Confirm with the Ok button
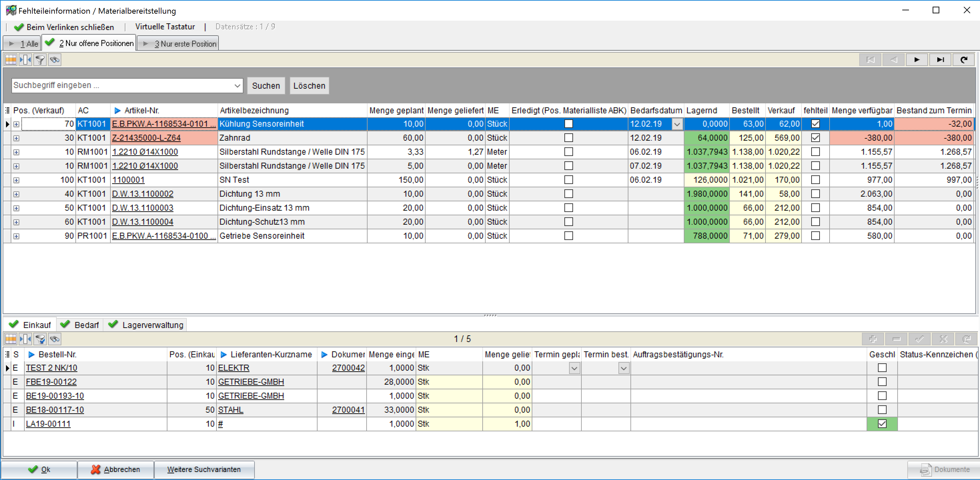This screenshot has width=980, height=480. (x=39, y=469)
